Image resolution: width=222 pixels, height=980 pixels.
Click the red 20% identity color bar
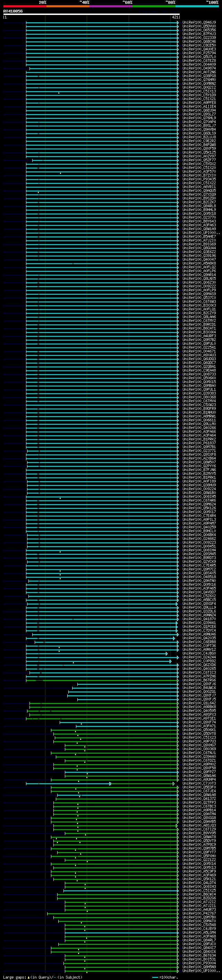(25, 6)
